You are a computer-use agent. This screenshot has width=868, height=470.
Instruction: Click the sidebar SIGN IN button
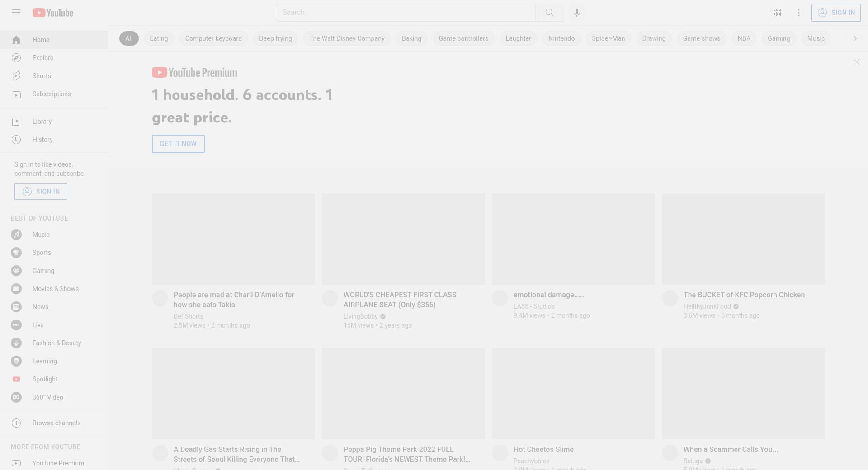click(41, 192)
